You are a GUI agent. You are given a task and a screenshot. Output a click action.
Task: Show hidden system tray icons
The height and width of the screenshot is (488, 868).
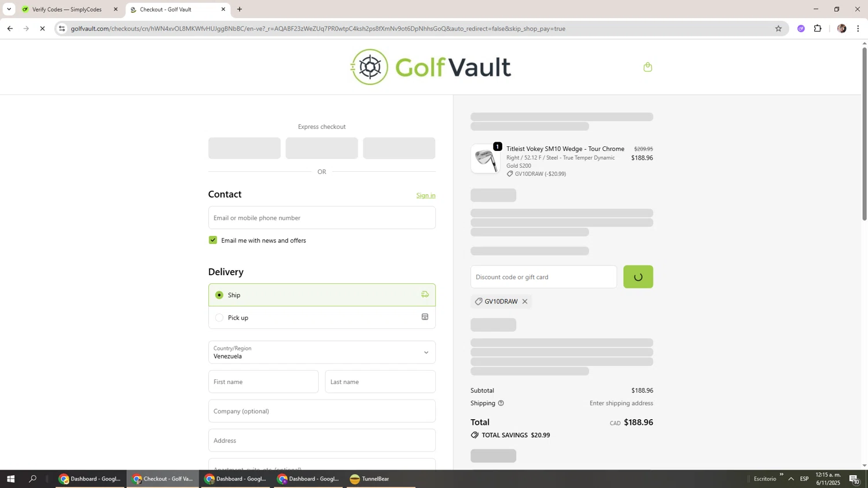(x=791, y=479)
